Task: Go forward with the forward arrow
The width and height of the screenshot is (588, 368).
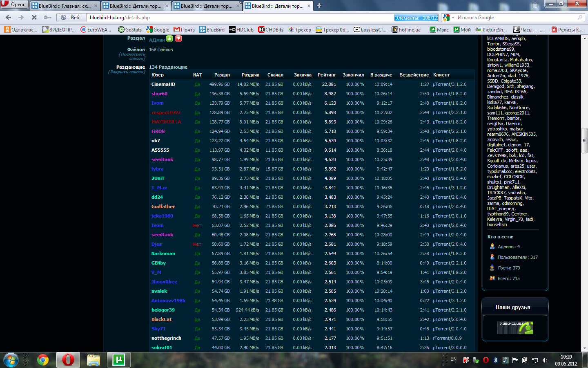Action: tap(21, 18)
